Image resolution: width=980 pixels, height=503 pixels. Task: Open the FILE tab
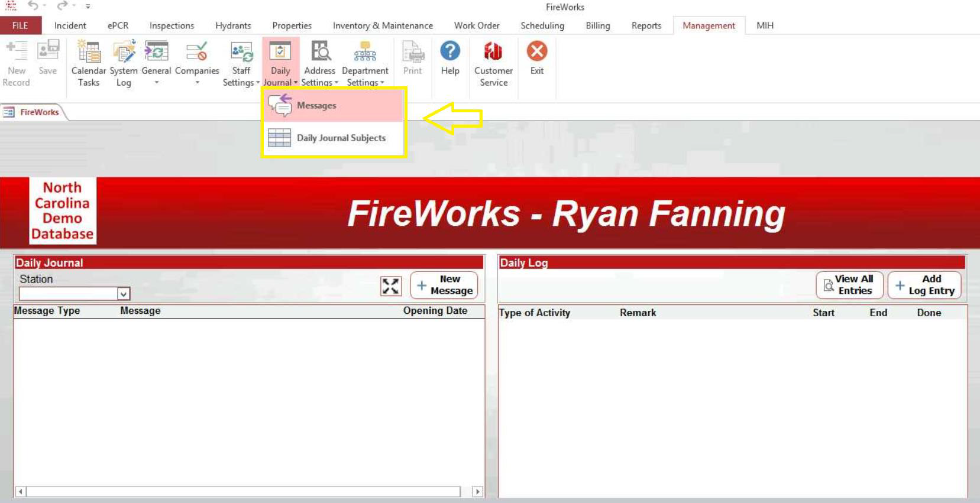pos(20,25)
